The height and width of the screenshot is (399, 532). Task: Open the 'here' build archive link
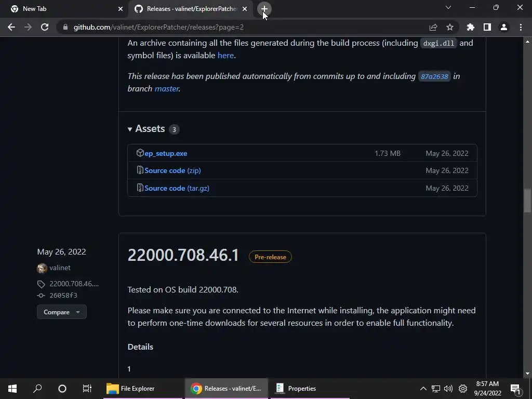click(x=225, y=55)
